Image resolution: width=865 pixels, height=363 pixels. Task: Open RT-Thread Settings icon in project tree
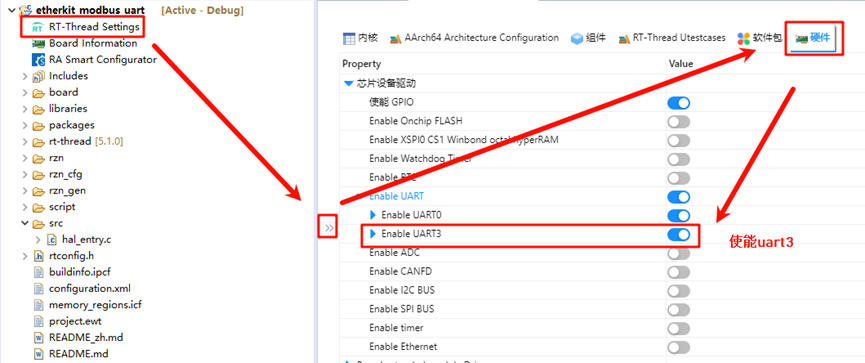(x=38, y=27)
